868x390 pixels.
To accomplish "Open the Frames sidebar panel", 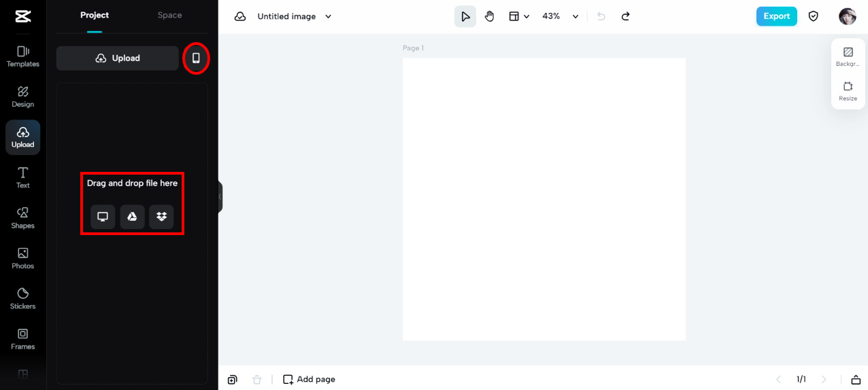I will [23, 339].
